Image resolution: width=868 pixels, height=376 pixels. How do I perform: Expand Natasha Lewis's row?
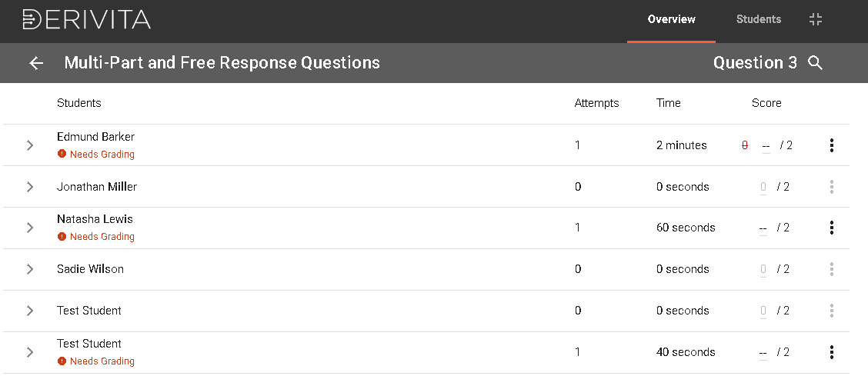point(30,228)
